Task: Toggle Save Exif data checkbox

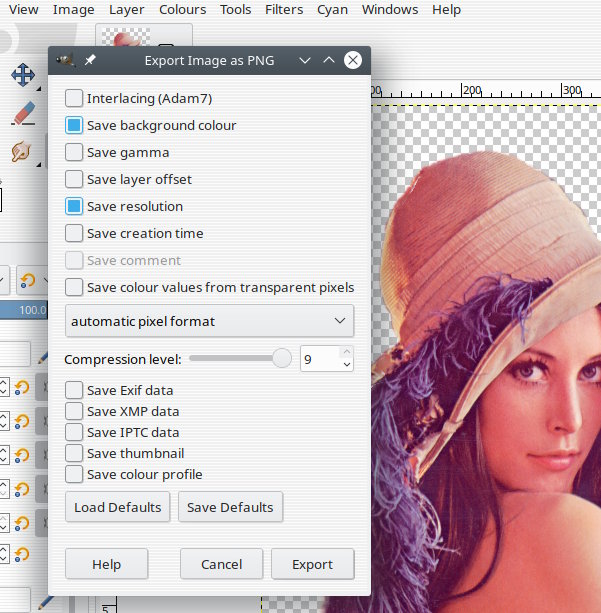Action: point(74,390)
